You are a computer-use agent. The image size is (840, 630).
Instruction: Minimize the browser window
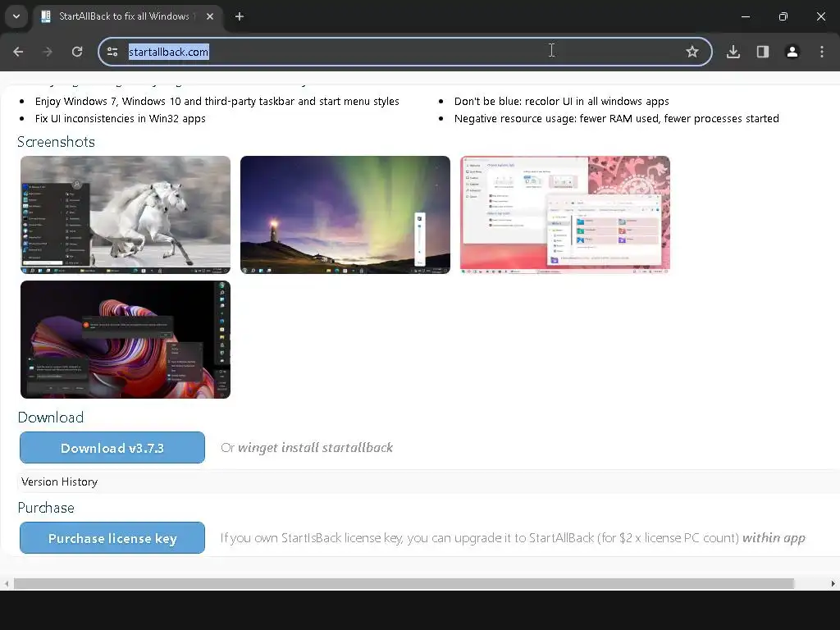coord(745,16)
